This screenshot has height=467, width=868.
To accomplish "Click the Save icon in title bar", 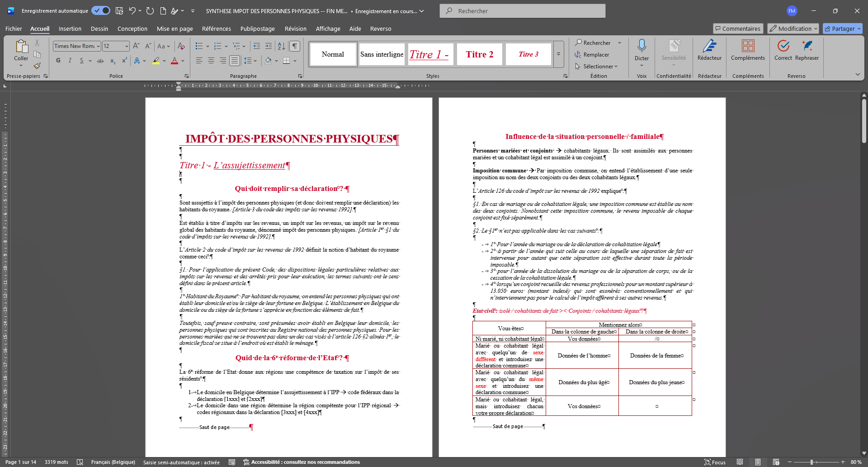I will (119, 11).
